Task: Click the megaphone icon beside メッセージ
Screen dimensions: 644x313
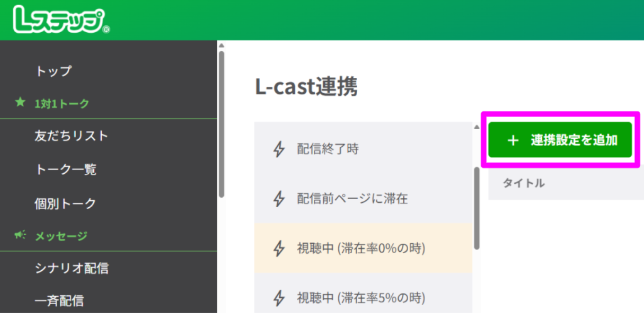Action: coord(20,236)
